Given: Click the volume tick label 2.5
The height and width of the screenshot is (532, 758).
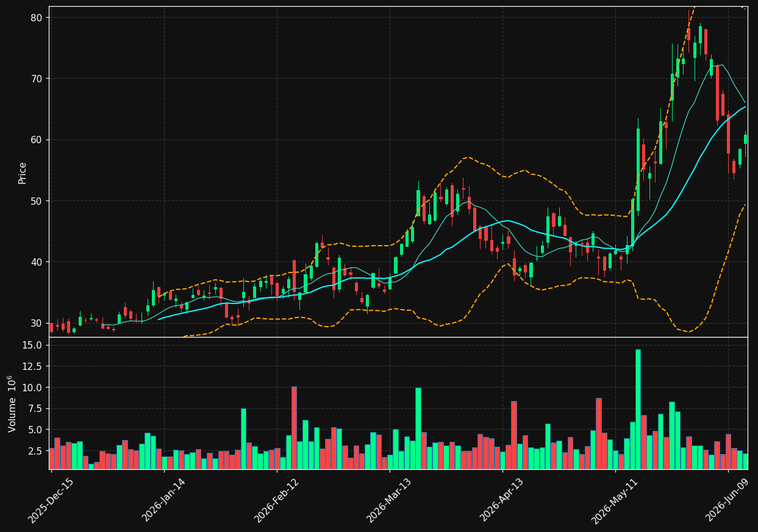Looking at the screenshot, I should click(36, 451).
